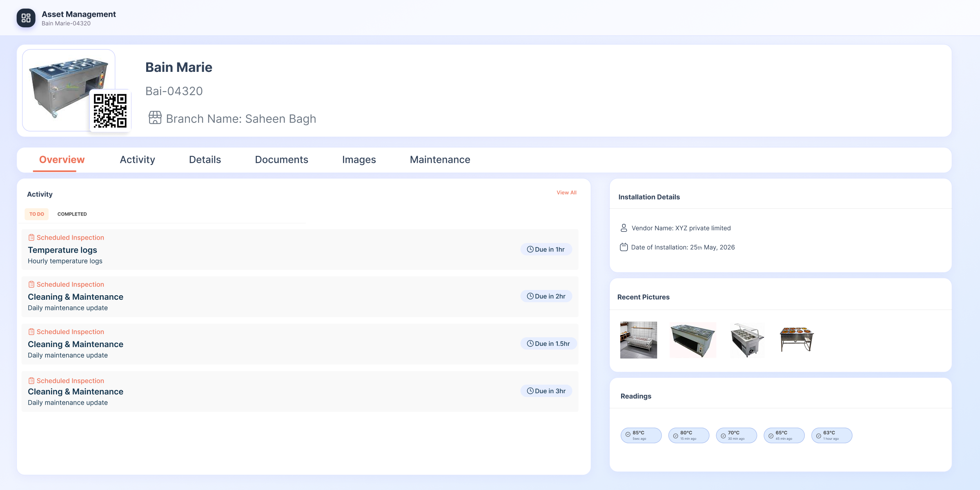Open second recent picture of bain marie
980x490 pixels.
tap(693, 340)
